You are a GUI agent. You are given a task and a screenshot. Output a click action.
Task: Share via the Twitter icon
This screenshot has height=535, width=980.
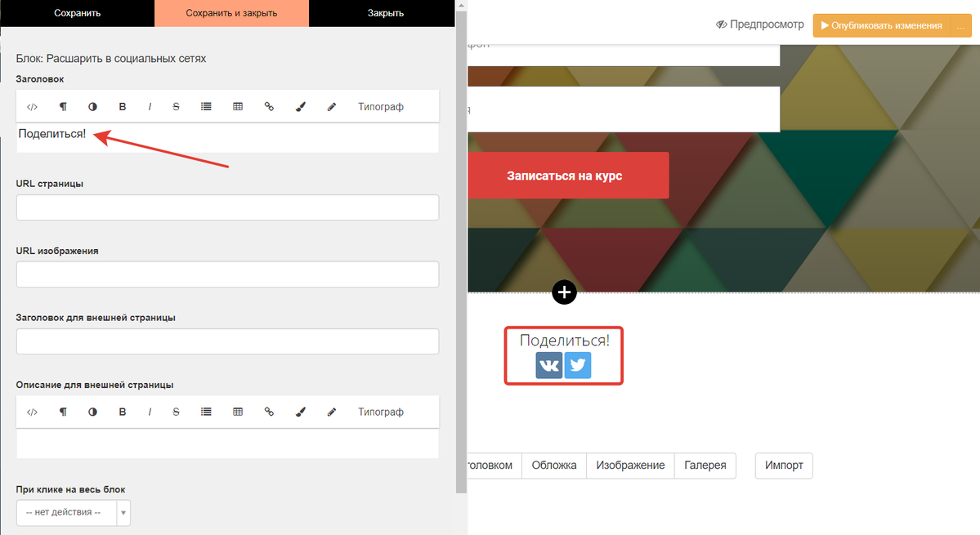[x=578, y=365]
